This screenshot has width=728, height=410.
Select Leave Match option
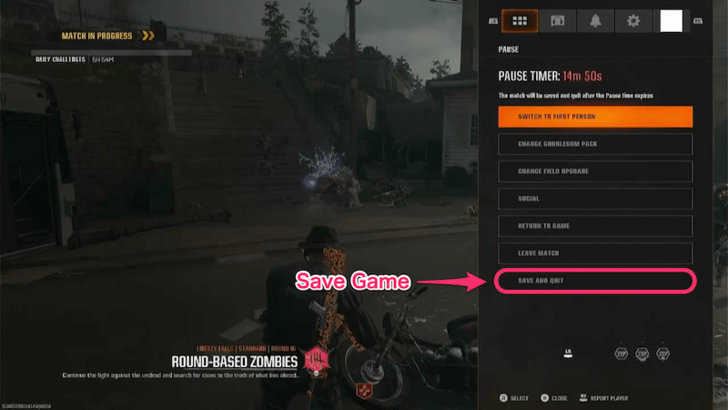[595, 253]
